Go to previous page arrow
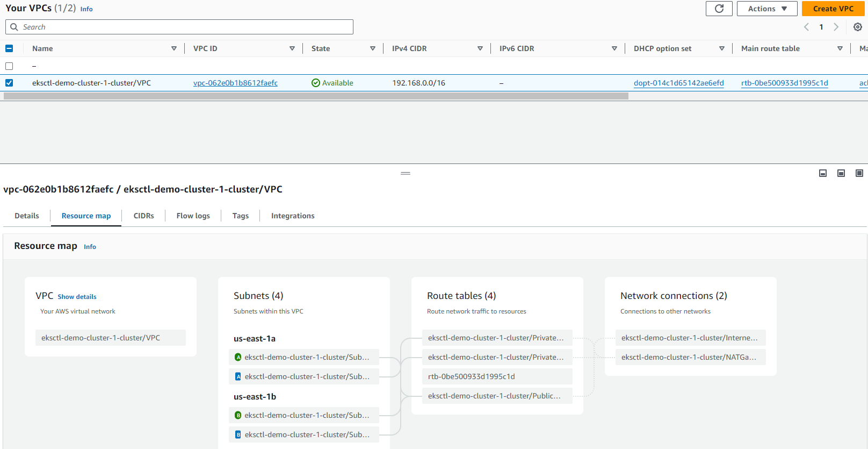The height and width of the screenshot is (449, 868). (806, 27)
